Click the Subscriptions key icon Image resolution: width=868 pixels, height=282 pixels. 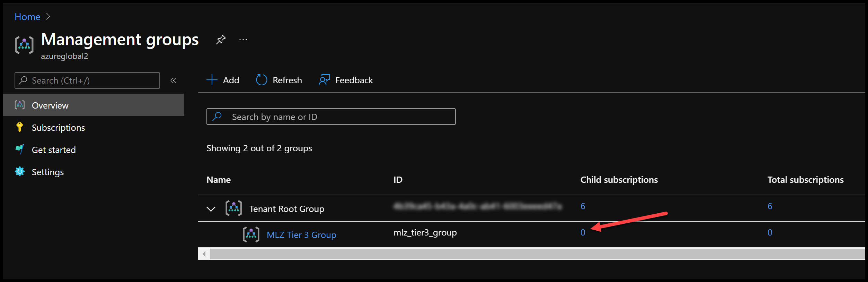20,127
